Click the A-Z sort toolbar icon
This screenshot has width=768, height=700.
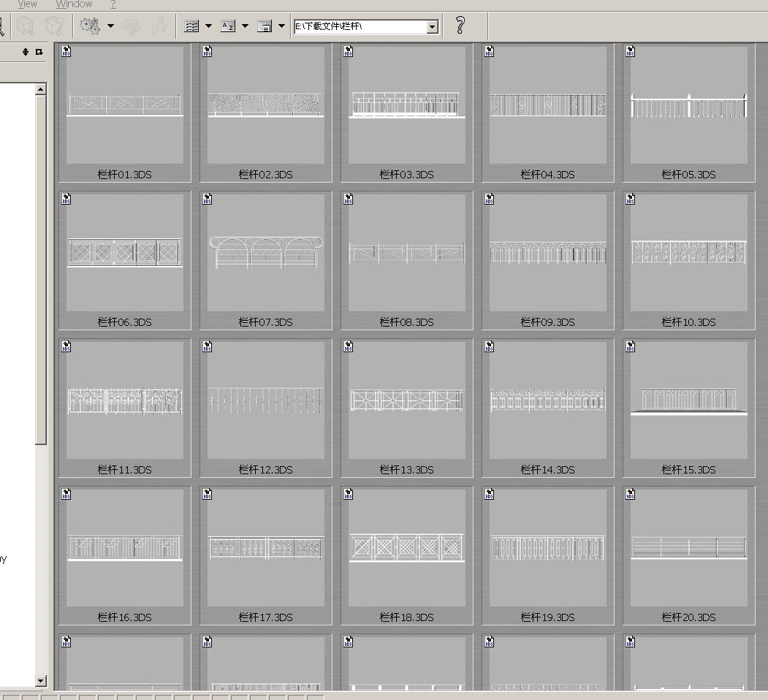[228, 26]
